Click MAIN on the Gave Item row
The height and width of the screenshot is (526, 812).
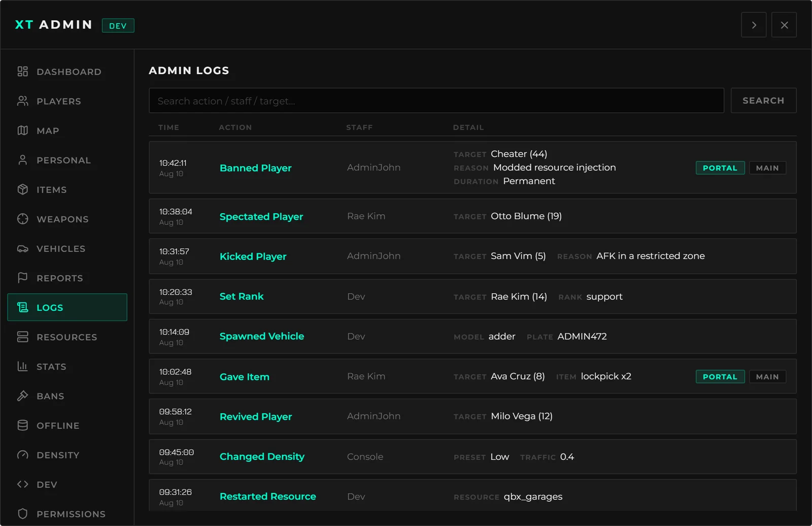pos(767,377)
